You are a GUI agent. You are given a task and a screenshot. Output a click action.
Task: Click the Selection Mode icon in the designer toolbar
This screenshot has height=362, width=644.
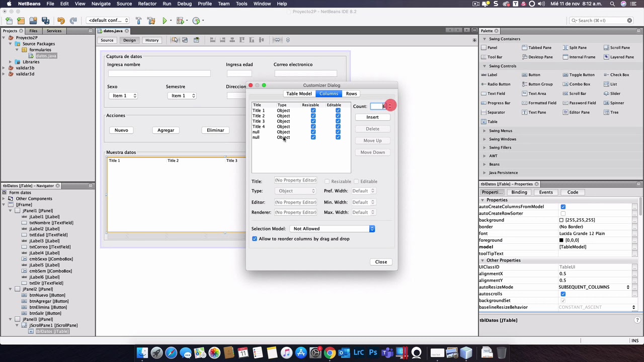click(174, 40)
